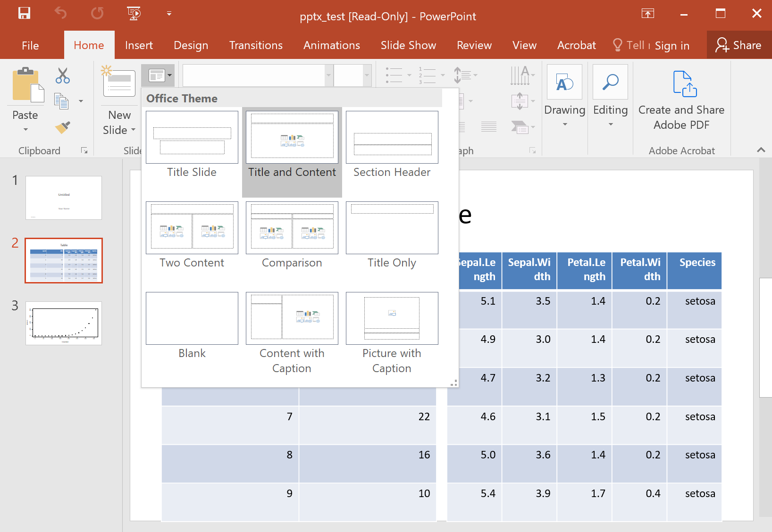Select the Two Content layout

pyautogui.click(x=192, y=228)
